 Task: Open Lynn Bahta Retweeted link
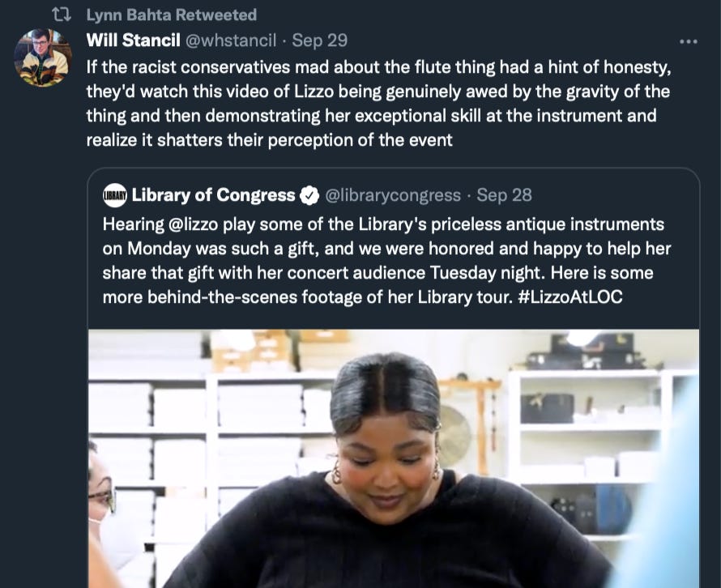pyautogui.click(x=172, y=15)
